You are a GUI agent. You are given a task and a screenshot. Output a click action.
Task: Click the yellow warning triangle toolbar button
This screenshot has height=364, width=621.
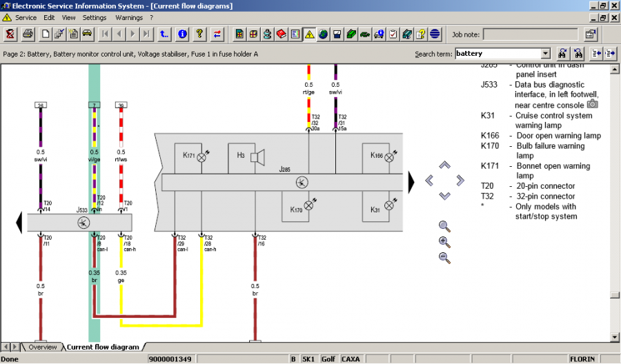coord(309,34)
